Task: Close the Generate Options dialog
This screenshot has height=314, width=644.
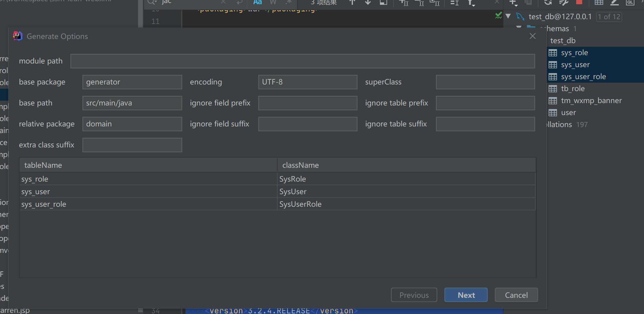Action: (533, 36)
